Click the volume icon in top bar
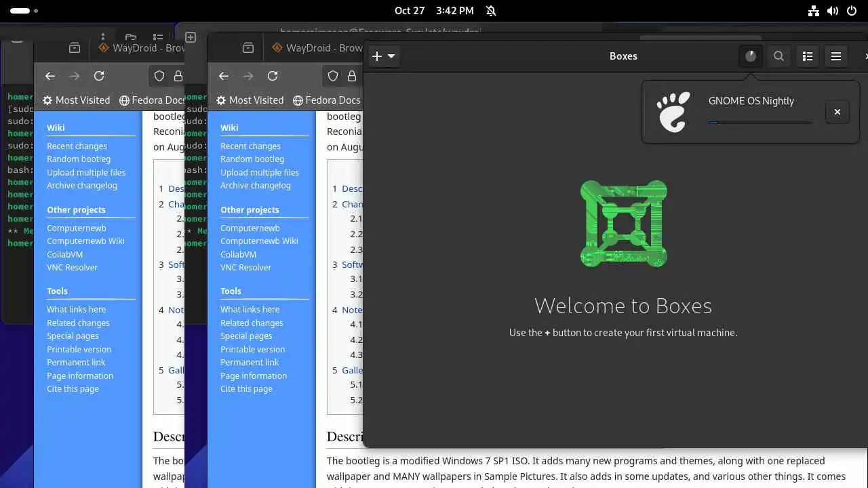Viewport: 868px width, 488px height. 833,11
